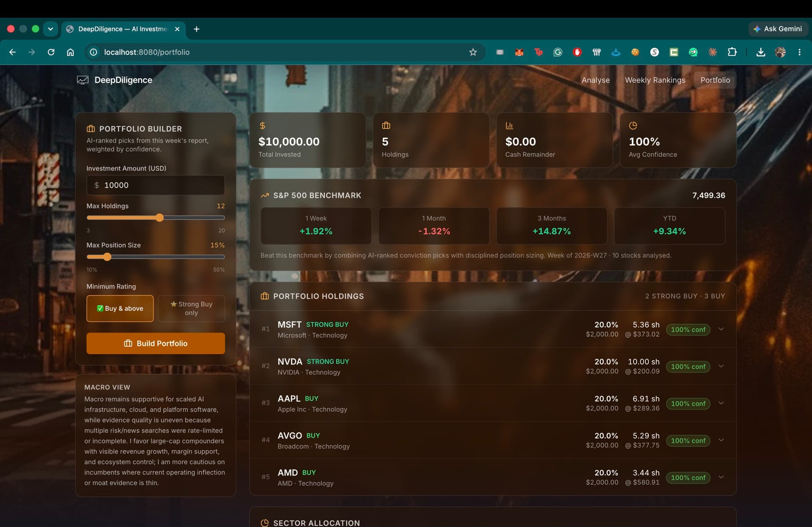Click the browser back arrow
Viewport: 812px width, 527px height.
(x=12, y=52)
